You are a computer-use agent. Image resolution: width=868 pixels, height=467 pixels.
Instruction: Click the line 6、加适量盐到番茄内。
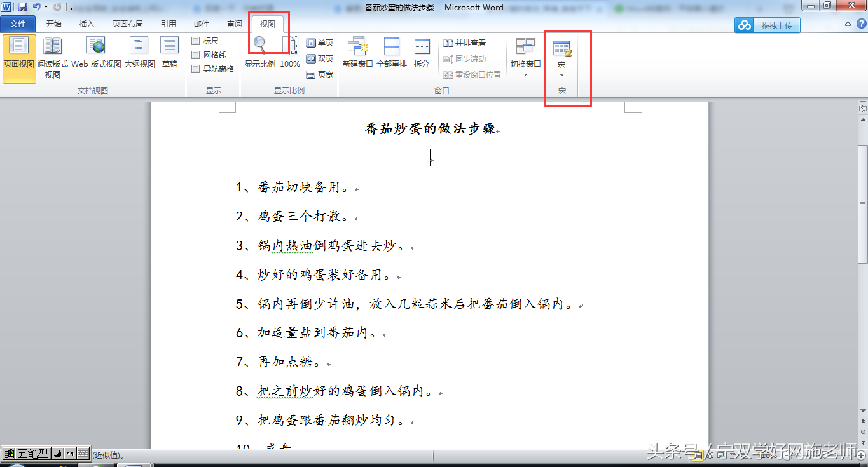tap(307, 333)
